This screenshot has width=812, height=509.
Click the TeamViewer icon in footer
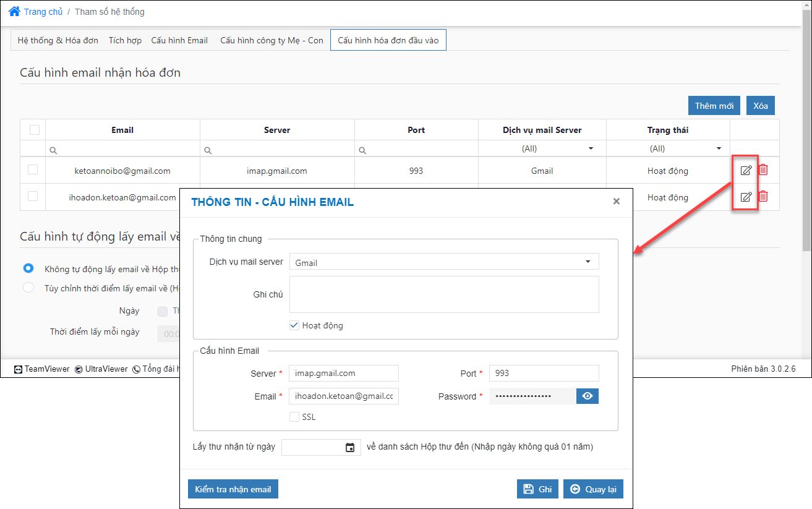point(19,369)
